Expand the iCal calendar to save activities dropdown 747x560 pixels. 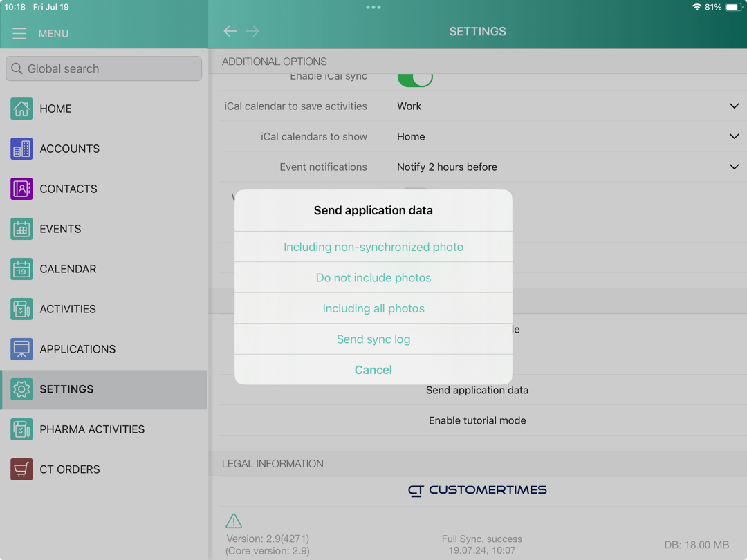(734, 106)
